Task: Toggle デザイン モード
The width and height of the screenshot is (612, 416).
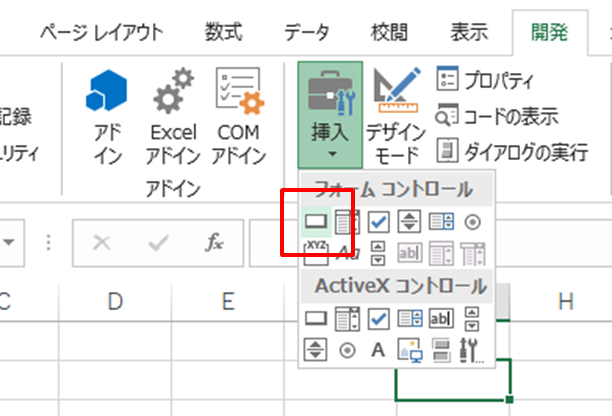Action: [396, 116]
